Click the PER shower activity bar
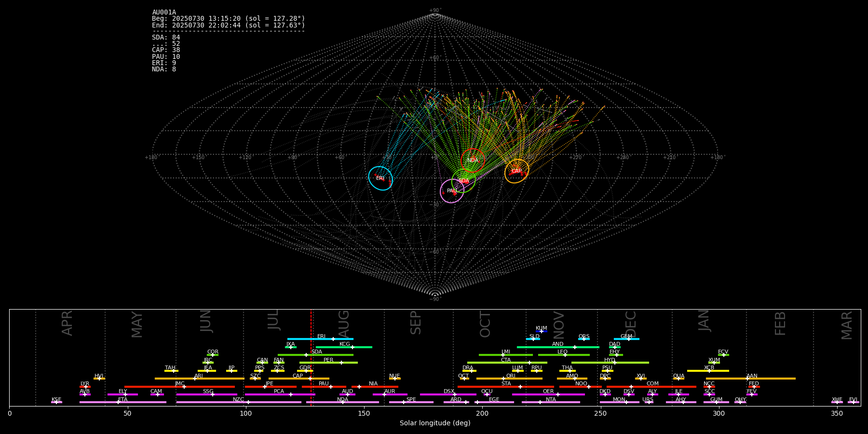868x434 pixels. click(x=328, y=363)
